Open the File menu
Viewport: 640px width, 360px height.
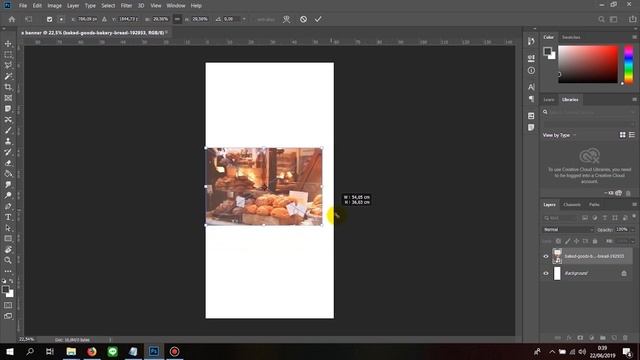point(23,6)
